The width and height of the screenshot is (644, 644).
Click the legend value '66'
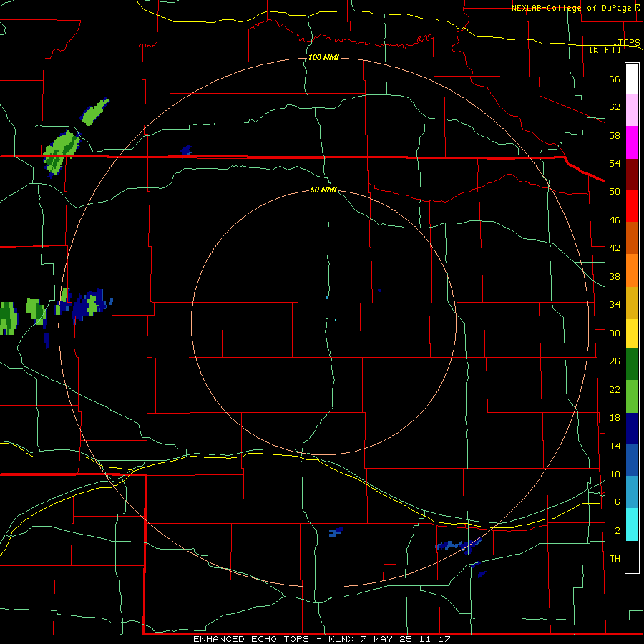pos(615,79)
